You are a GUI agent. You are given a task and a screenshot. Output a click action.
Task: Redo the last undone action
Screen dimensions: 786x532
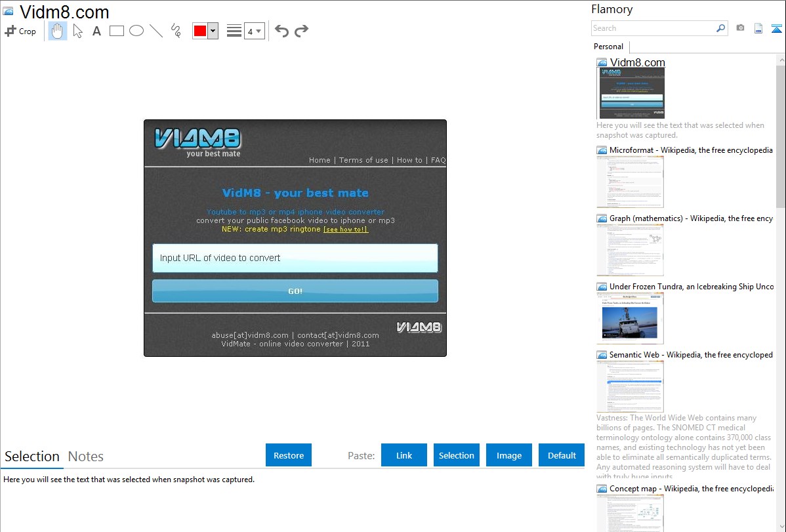click(x=301, y=31)
